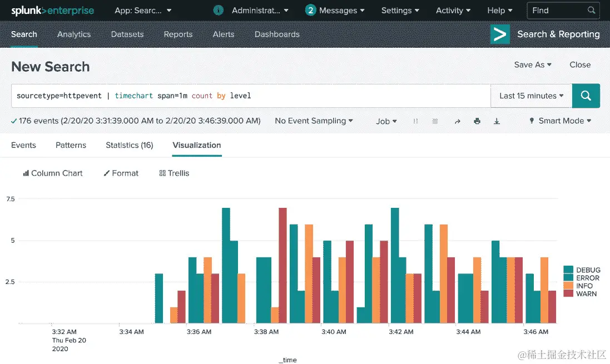610x364 pixels.
Task: Switch to the Statistics (16) tab
Action: pos(130,145)
